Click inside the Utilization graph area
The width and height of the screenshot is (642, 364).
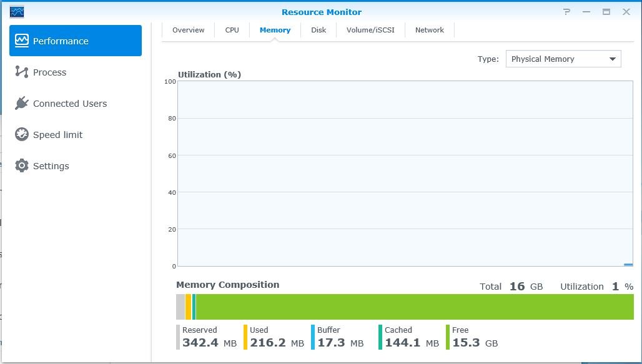pyautogui.click(x=405, y=174)
